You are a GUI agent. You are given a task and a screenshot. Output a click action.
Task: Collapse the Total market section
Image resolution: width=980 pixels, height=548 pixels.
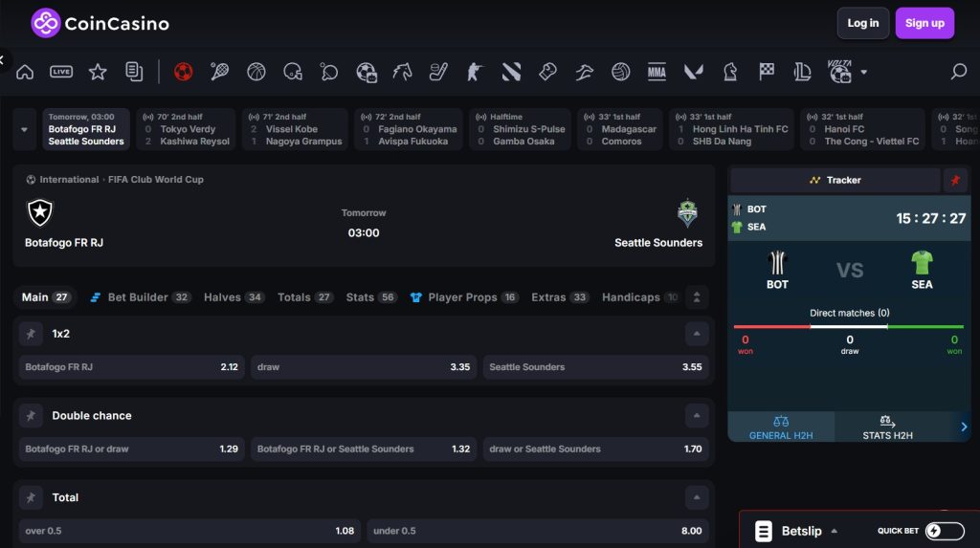(x=697, y=497)
